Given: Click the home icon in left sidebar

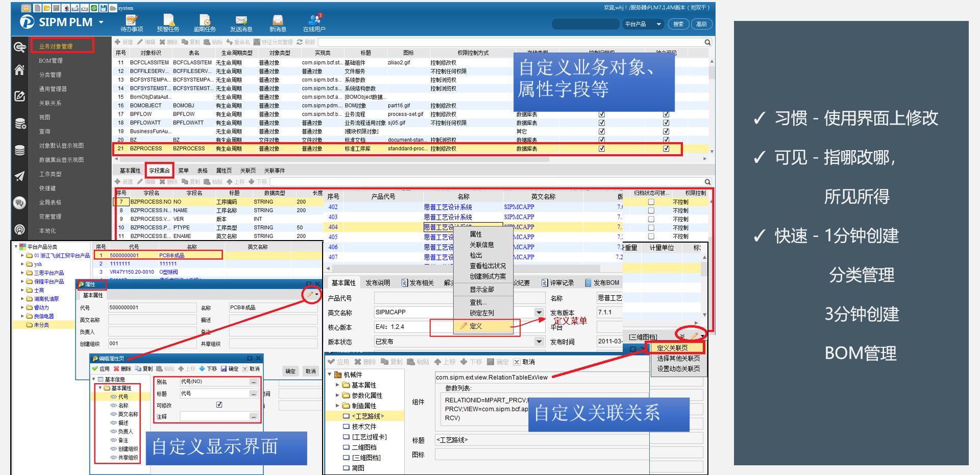Looking at the screenshot, I should [19, 70].
